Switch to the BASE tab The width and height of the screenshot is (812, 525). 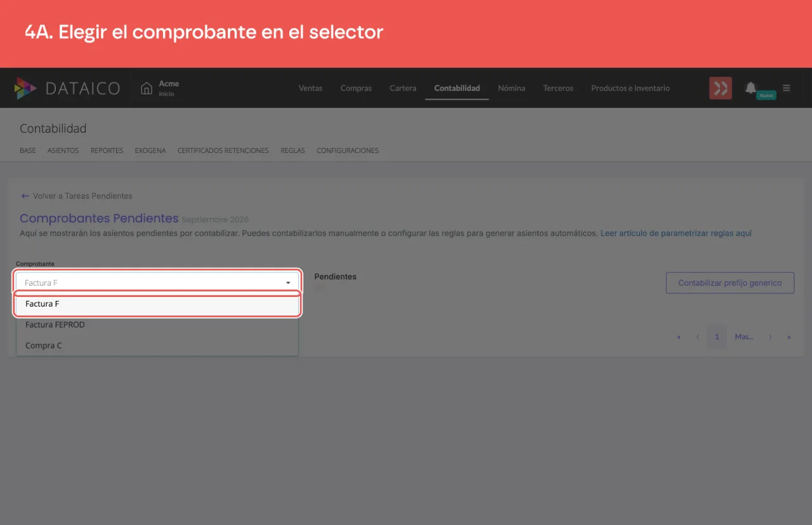28,151
